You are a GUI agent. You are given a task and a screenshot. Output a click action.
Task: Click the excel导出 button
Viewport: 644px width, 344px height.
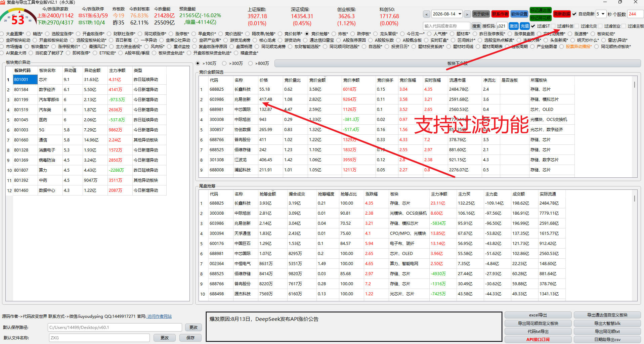coord(538,315)
